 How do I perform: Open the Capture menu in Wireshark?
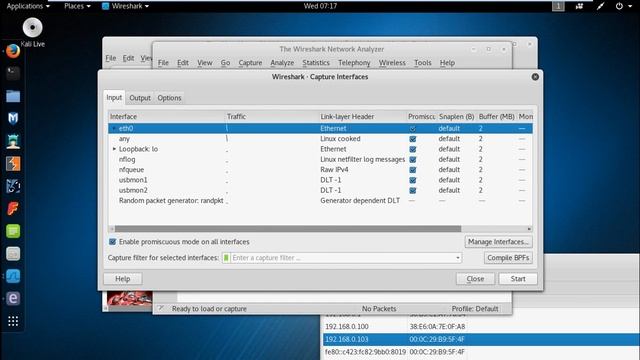[x=250, y=63]
